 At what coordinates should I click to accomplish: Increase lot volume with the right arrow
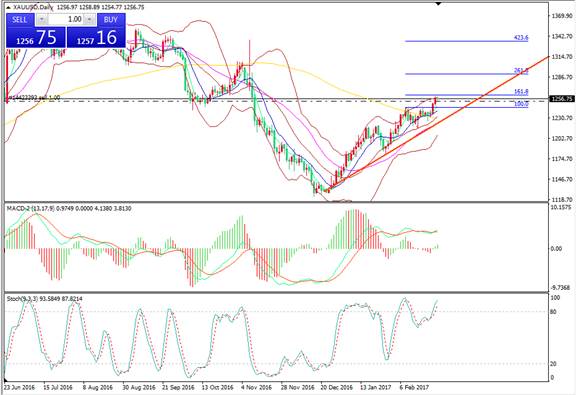[89, 19]
